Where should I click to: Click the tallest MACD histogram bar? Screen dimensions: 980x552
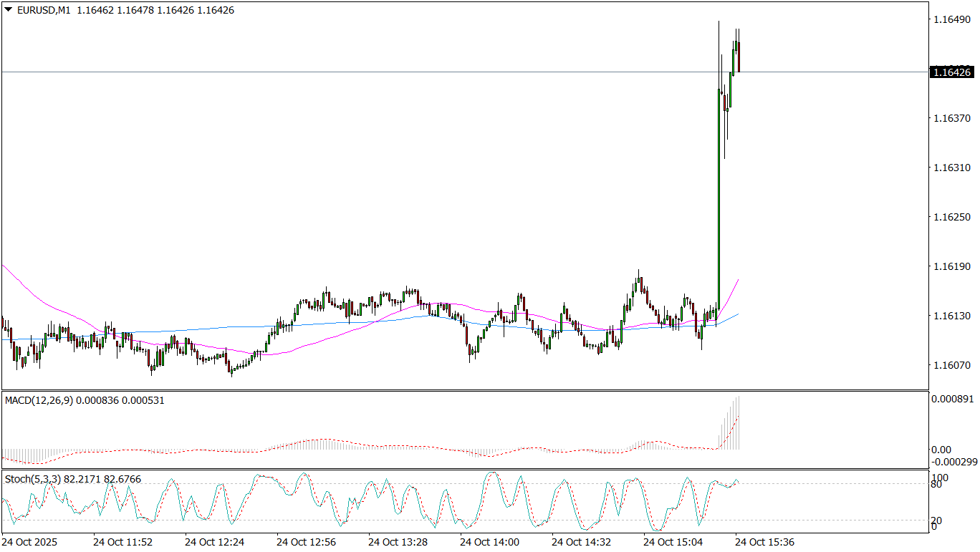pyautogui.click(x=738, y=422)
